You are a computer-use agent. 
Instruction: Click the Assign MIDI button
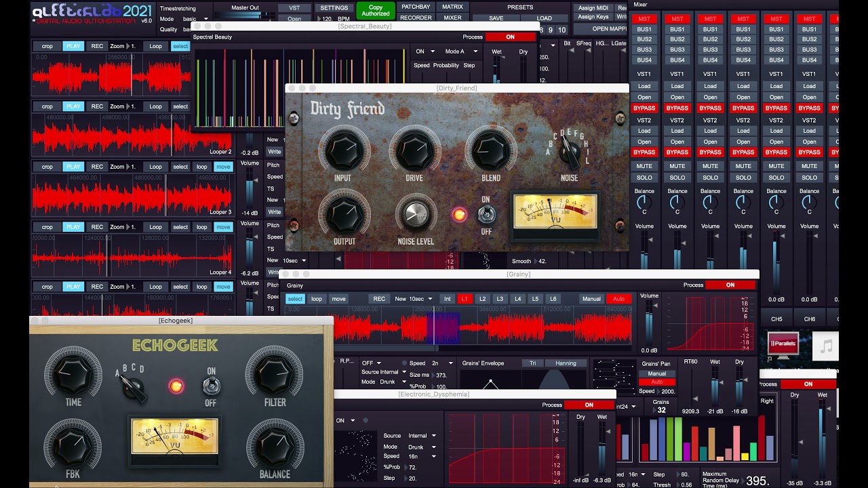tap(593, 8)
